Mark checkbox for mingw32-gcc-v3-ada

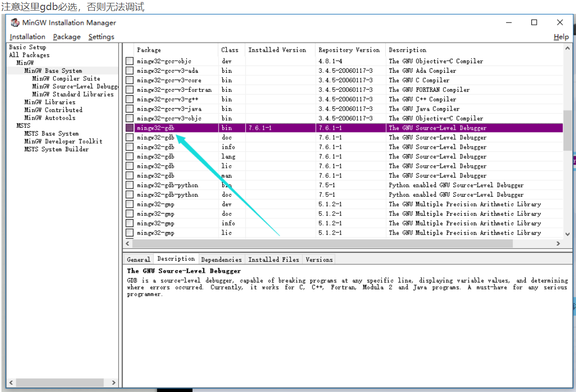click(x=129, y=71)
